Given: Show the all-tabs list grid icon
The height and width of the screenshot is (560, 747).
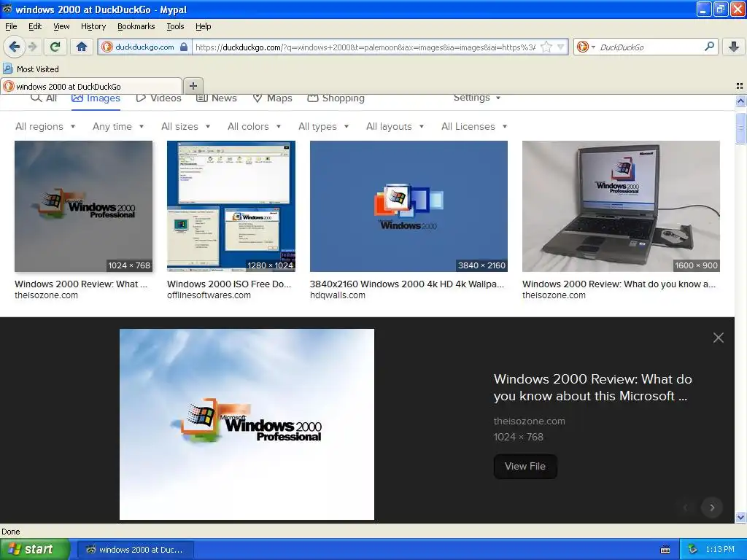Looking at the screenshot, I should pos(740,86).
